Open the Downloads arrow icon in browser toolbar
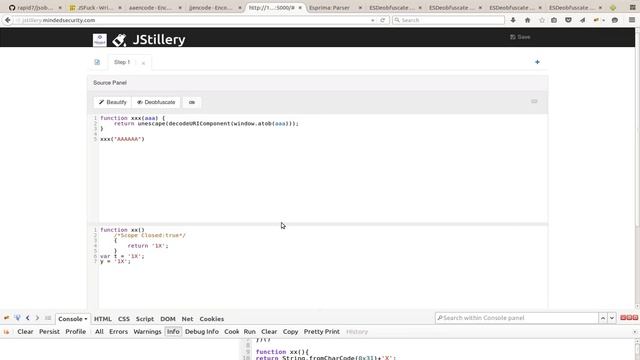Screen dimensions: 640x360 [x=513, y=20]
